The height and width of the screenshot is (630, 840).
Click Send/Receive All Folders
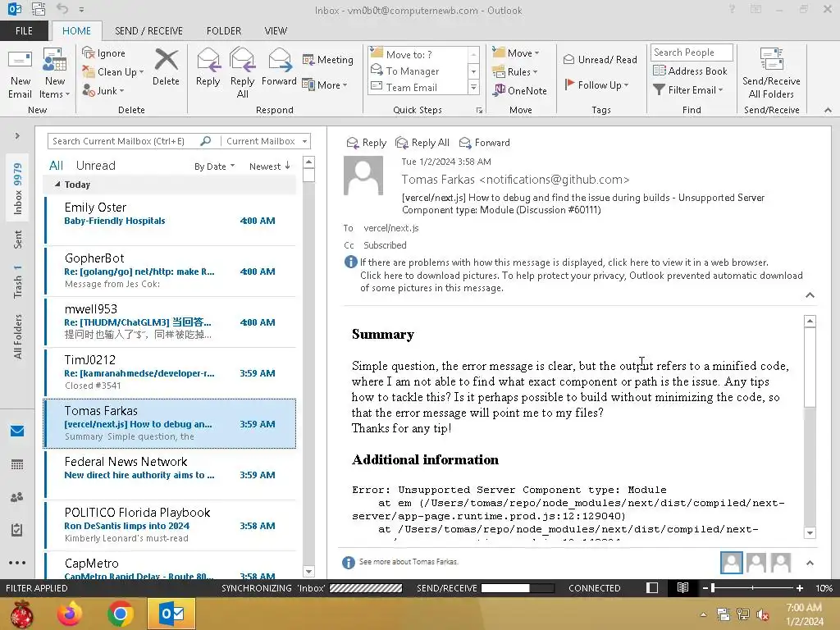pos(771,73)
